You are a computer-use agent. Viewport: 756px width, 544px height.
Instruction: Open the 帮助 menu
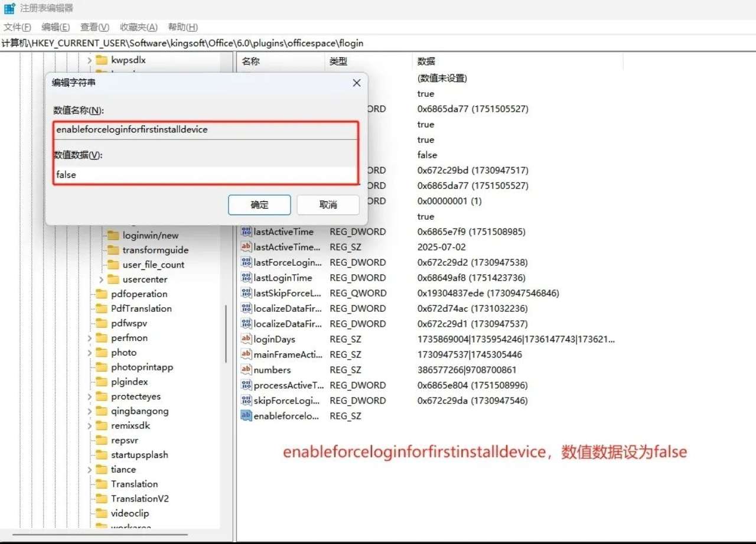(183, 27)
